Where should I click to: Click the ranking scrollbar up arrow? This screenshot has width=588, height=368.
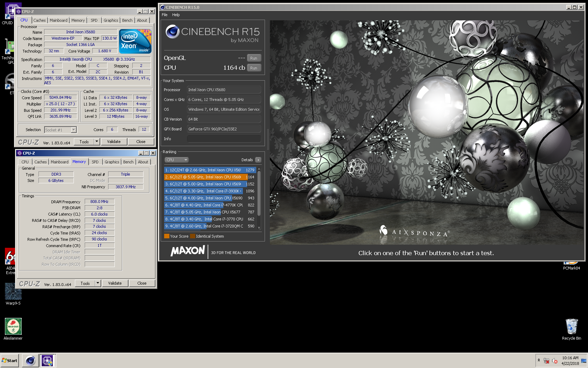click(x=259, y=169)
